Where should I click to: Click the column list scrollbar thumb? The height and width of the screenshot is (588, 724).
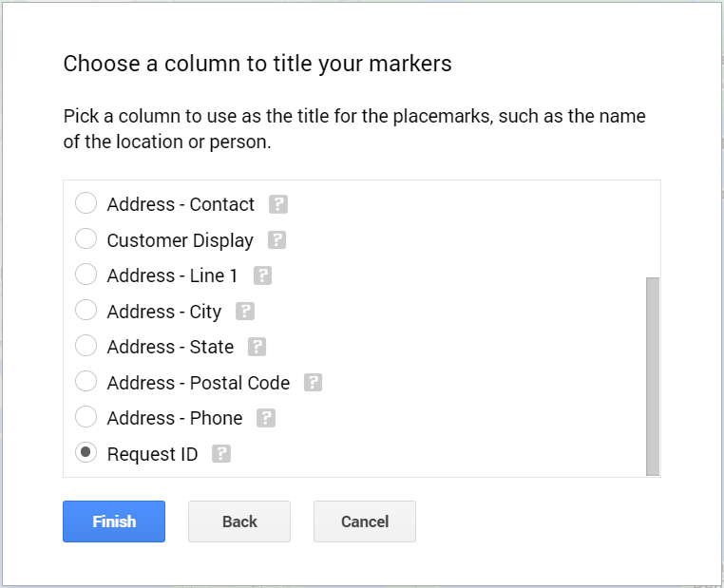tap(653, 375)
